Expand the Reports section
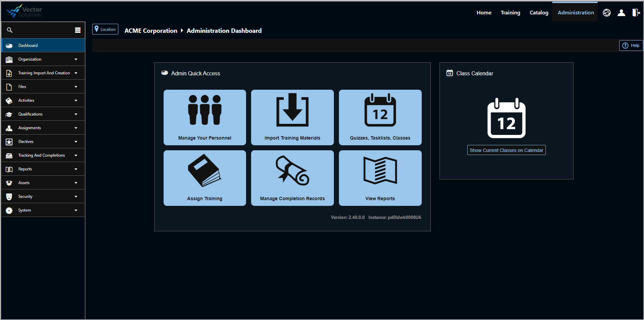 click(x=43, y=169)
